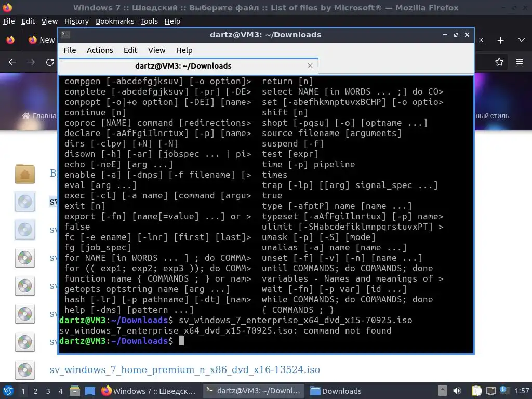The width and height of the screenshot is (532, 399).
Task: Click the removable media eject tray icon
Action: point(443,391)
